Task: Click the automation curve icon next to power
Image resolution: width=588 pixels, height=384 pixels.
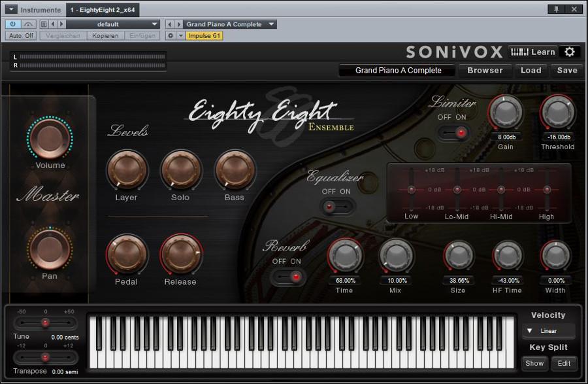Action: pos(28,24)
